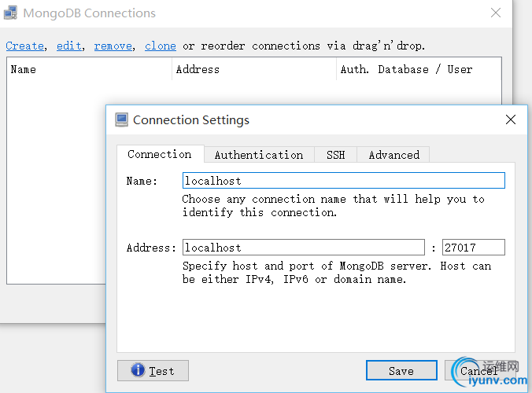Close the MongoDB Connections window
Viewport: 532px width, 393px height.
[x=496, y=13]
